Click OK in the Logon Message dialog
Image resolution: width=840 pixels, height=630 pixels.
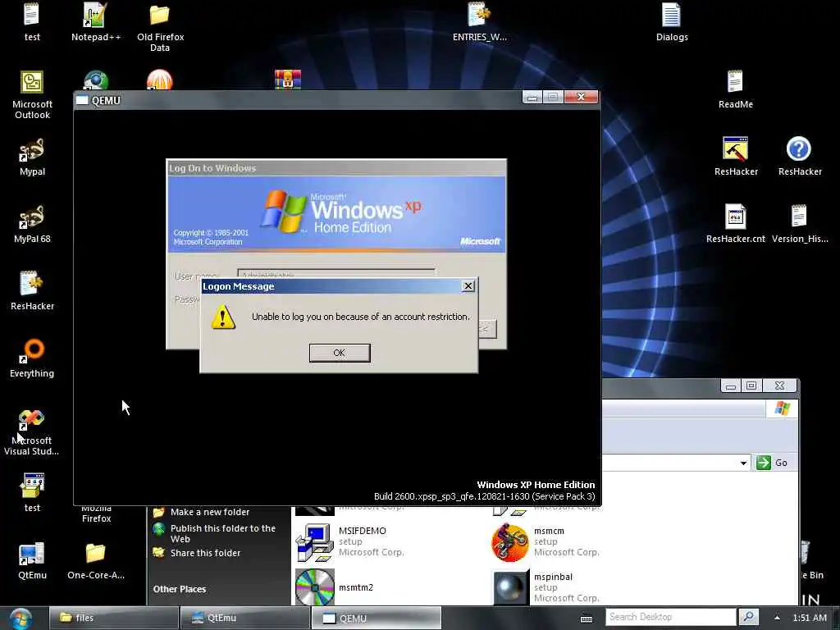pos(339,353)
